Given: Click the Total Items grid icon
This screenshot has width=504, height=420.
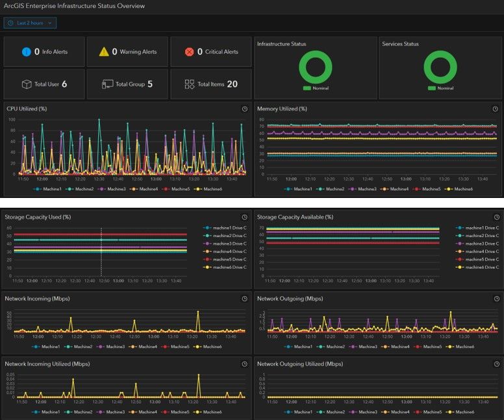Looking at the screenshot, I should (x=189, y=84).
